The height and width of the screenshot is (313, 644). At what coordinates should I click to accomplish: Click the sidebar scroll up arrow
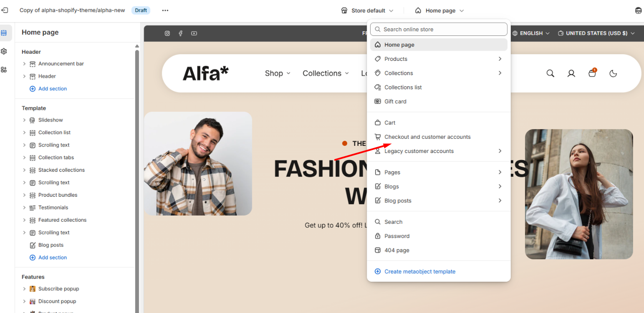pyautogui.click(x=137, y=46)
